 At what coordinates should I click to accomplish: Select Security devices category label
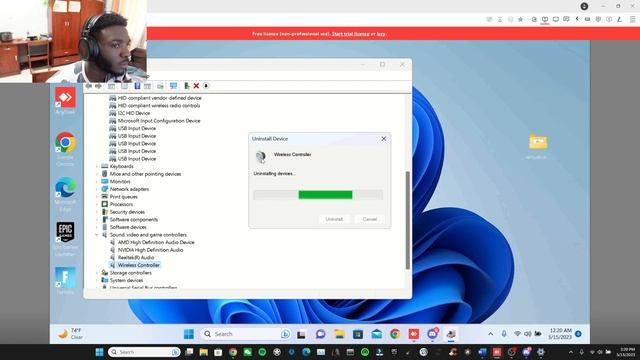[127, 212]
